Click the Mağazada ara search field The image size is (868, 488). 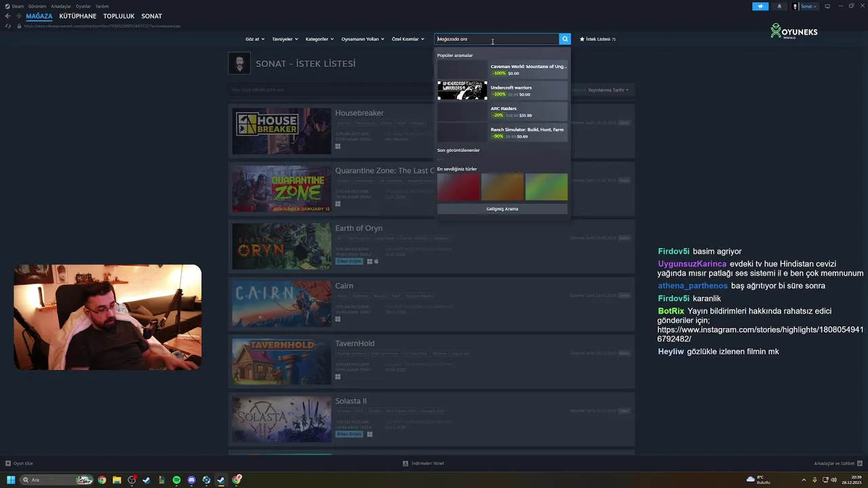[497, 39]
